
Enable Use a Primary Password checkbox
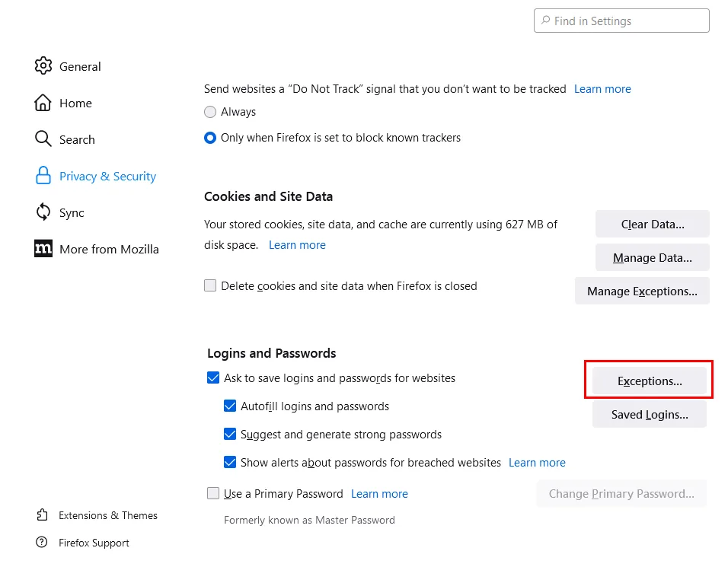(213, 493)
